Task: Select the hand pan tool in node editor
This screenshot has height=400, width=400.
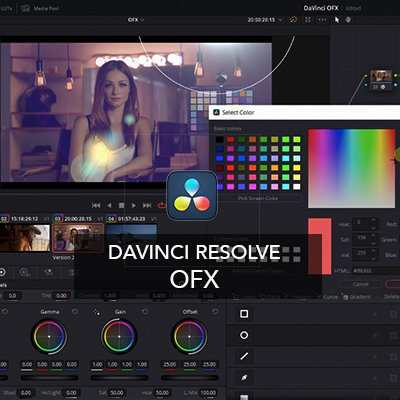Action: click(x=348, y=19)
